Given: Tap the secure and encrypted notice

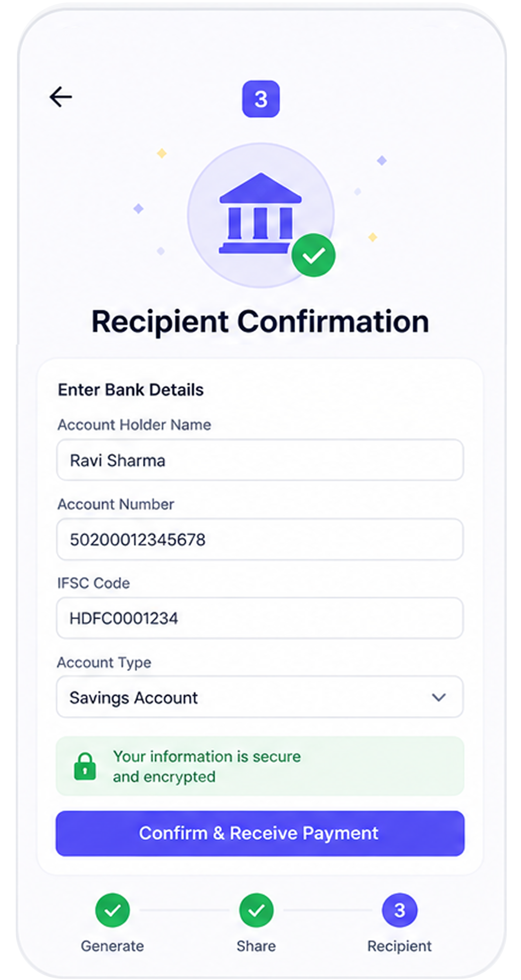Looking at the screenshot, I should [260, 766].
